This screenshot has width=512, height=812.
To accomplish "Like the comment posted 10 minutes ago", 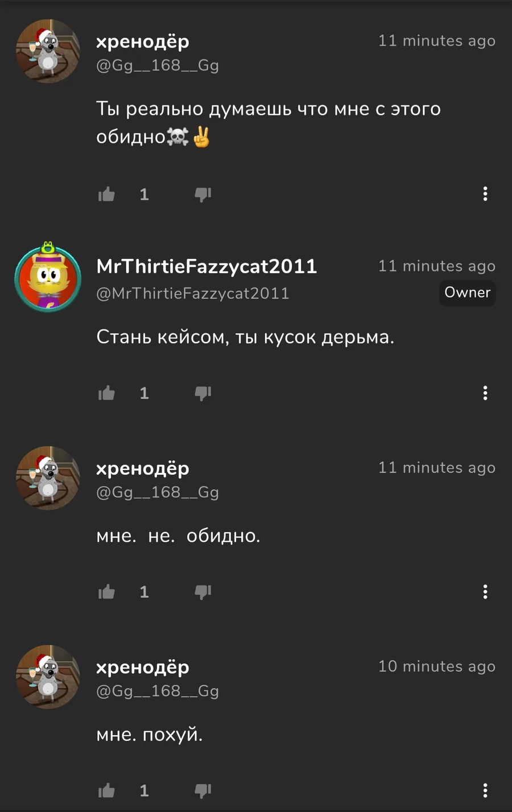I will [x=106, y=790].
